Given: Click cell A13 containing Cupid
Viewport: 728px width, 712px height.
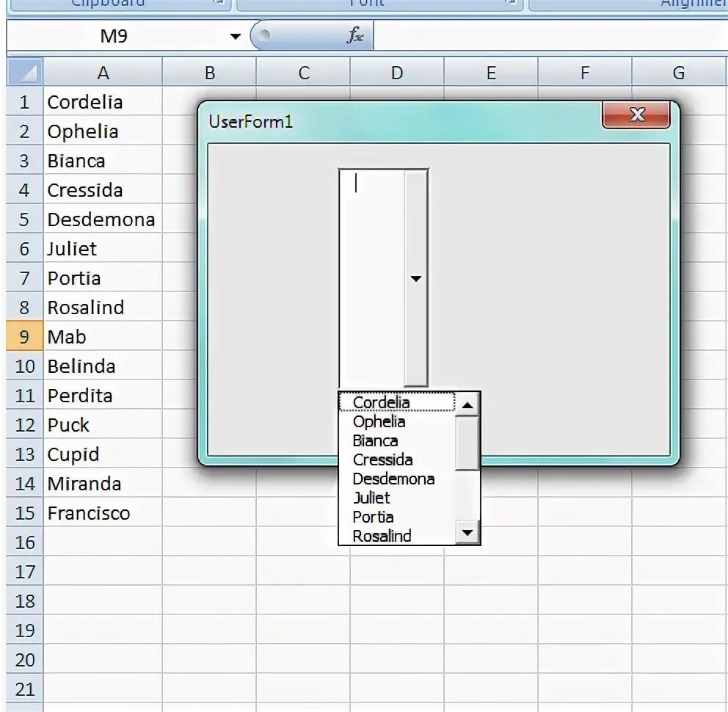Looking at the screenshot, I should tap(103, 454).
